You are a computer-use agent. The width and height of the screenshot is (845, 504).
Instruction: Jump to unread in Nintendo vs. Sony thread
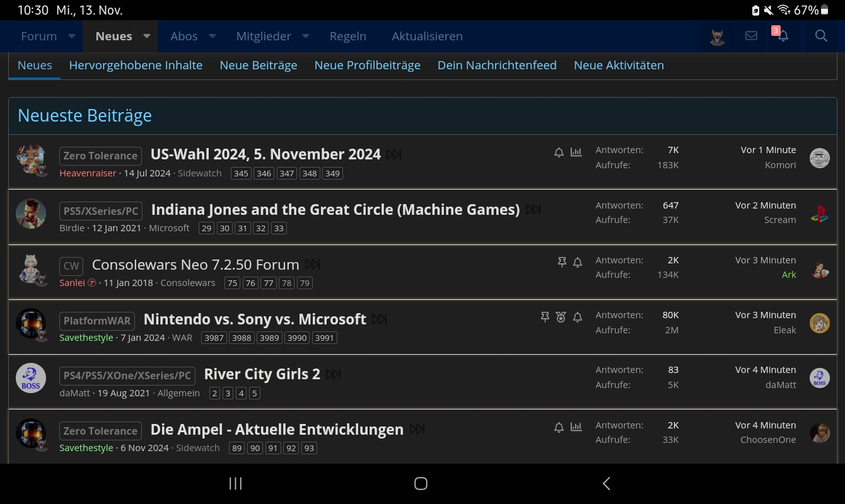tap(379, 319)
